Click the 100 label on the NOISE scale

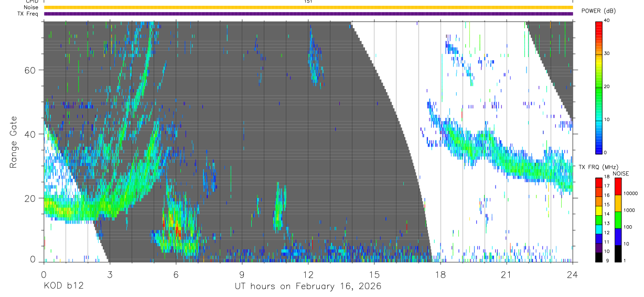pyautogui.click(x=627, y=227)
